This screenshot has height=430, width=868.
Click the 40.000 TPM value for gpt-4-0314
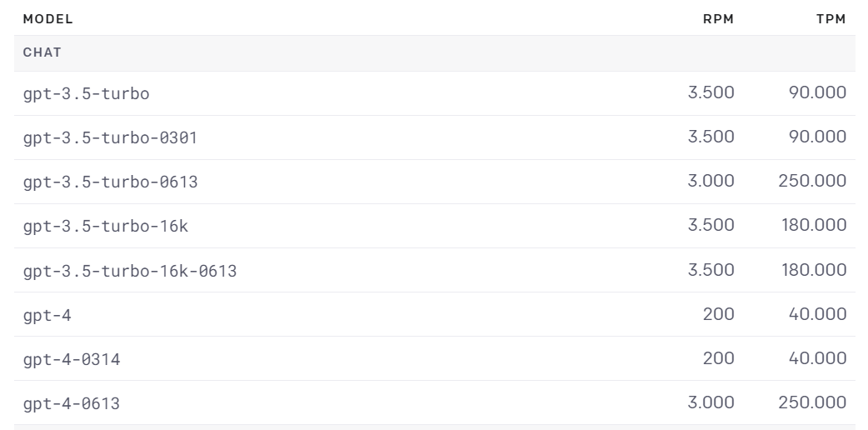(817, 358)
